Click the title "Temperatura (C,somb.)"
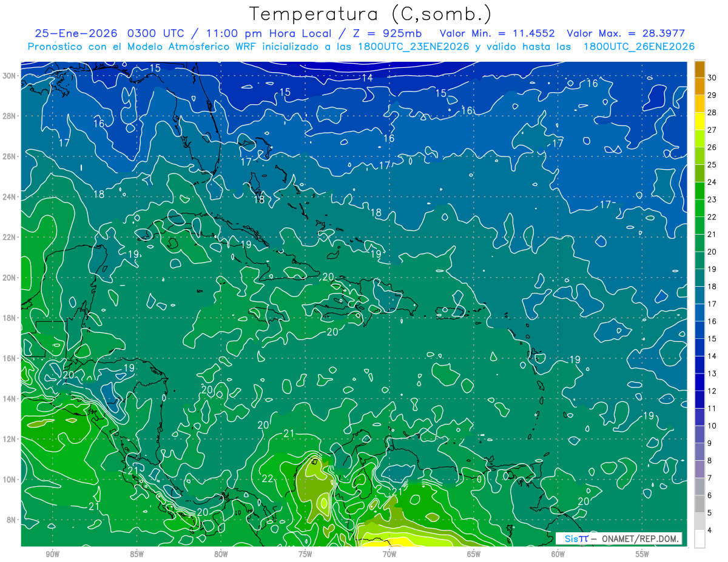 371,14
